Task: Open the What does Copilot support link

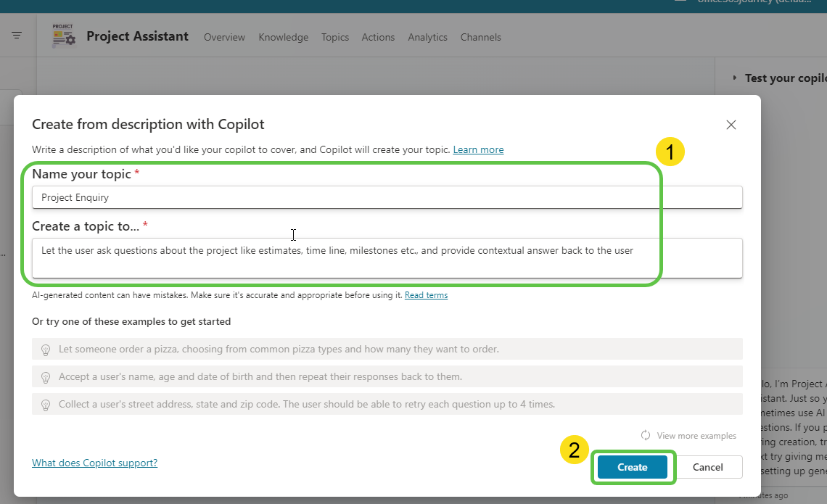Action: tap(94, 463)
